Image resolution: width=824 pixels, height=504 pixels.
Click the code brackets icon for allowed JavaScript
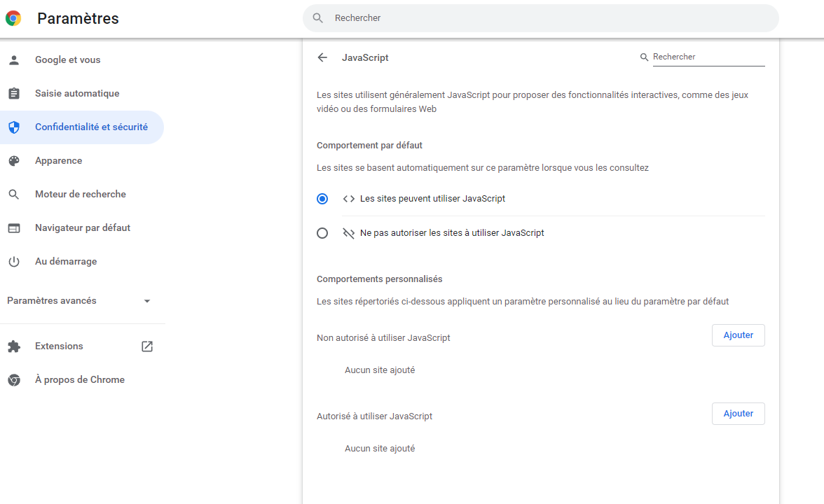click(348, 199)
